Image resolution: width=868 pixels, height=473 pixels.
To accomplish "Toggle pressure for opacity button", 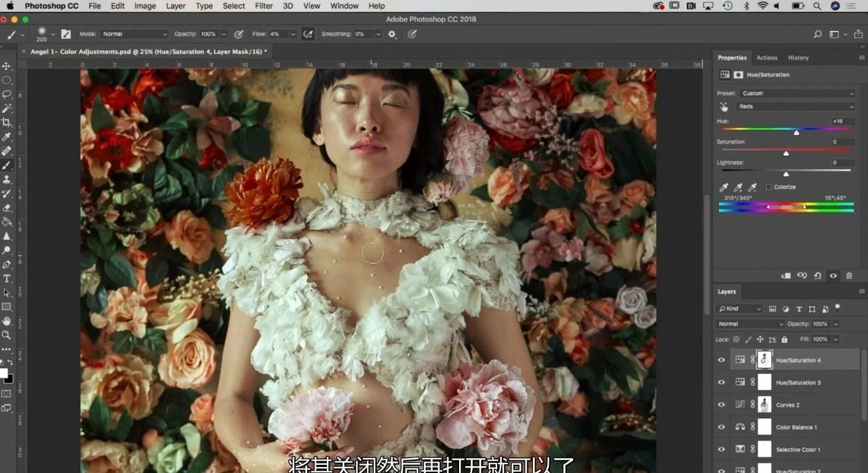I will coord(239,34).
